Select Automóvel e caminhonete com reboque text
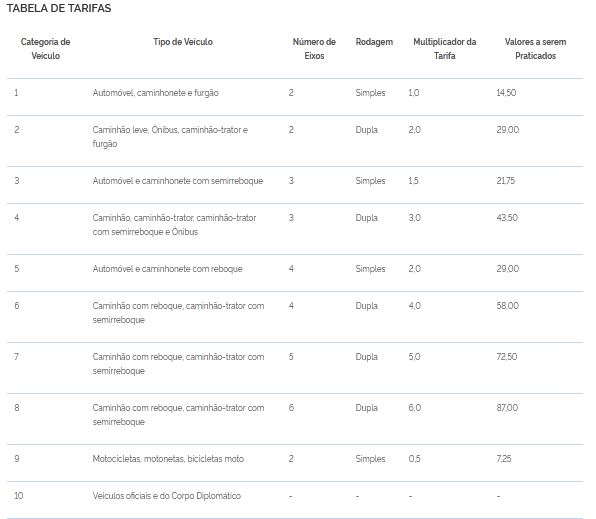 point(167,269)
